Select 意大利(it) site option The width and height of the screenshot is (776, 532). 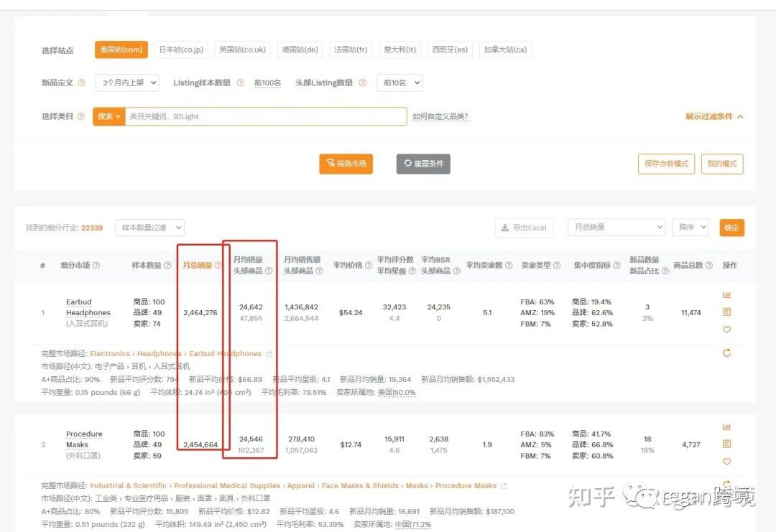pyautogui.click(x=400, y=50)
